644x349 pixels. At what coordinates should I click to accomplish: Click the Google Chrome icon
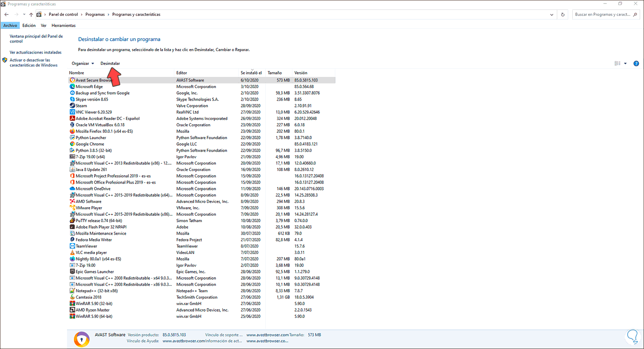pyautogui.click(x=73, y=144)
